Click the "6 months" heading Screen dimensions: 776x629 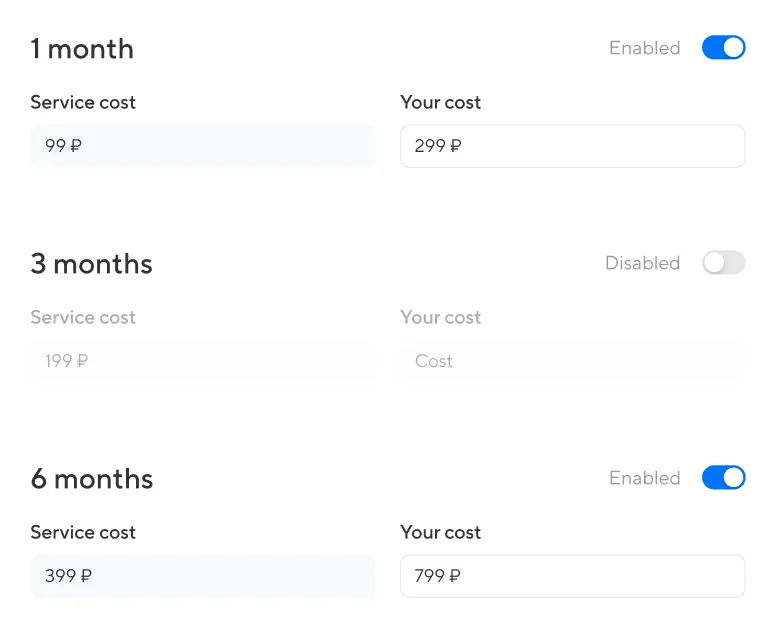tap(92, 479)
